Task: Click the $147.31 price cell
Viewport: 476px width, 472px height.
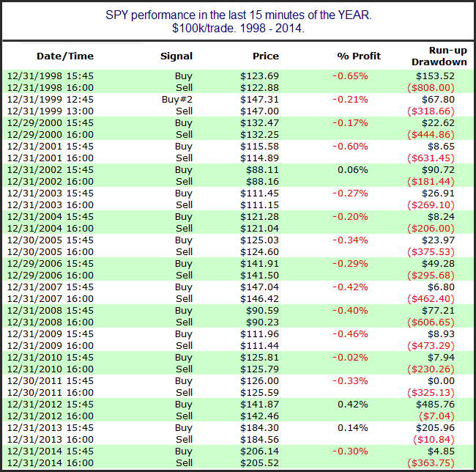Action: point(259,100)
